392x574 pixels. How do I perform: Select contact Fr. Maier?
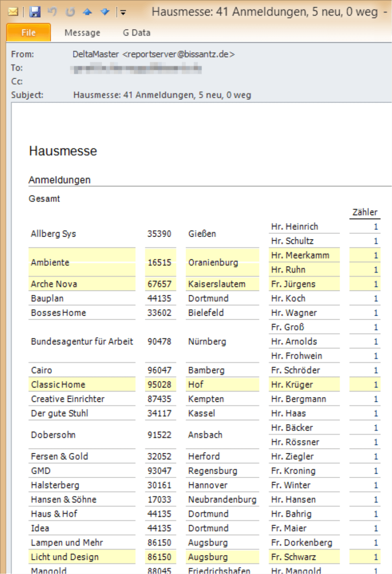pos(289,528)
